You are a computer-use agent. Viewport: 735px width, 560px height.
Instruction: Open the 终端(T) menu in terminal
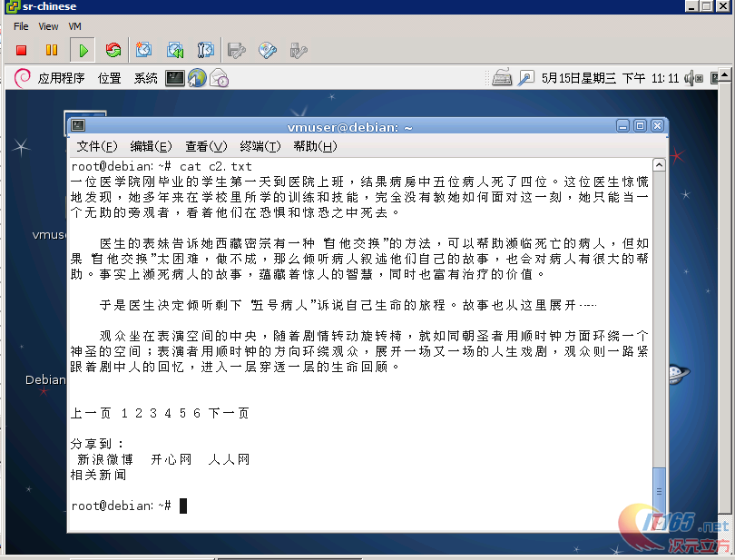[x=260, y=147]
